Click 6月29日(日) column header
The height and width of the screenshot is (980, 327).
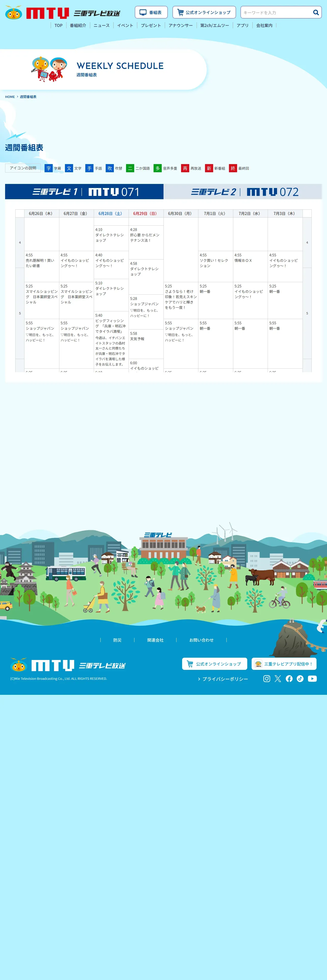(x=146, y=213)
